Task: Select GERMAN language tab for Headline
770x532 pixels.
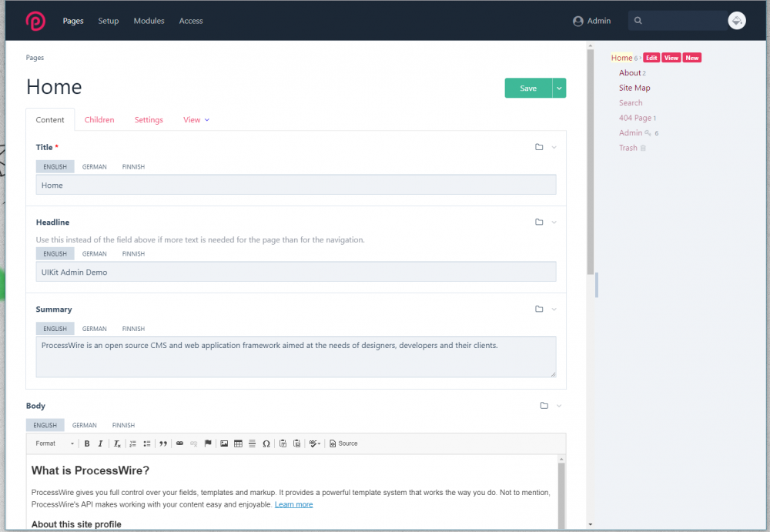Action: (94, 254)
